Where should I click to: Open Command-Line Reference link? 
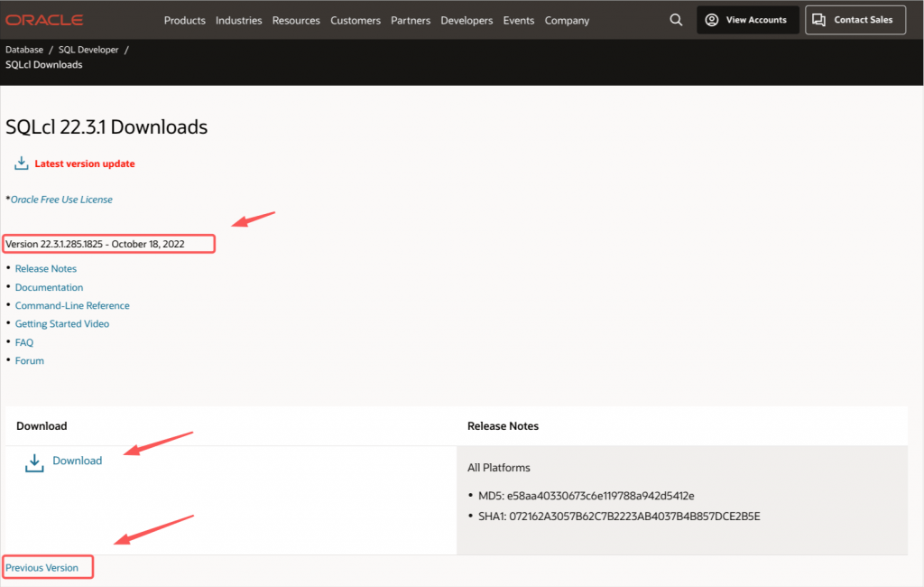click(x=72, y=305)
